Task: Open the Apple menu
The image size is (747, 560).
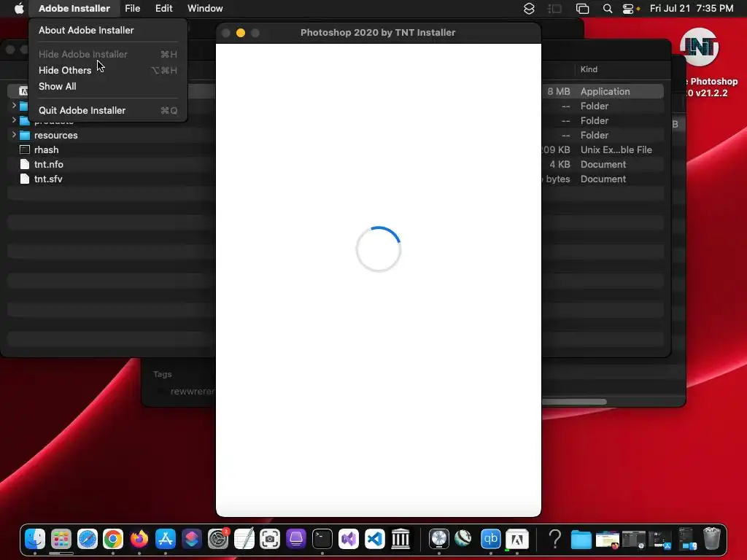Action: pos(19,8)
